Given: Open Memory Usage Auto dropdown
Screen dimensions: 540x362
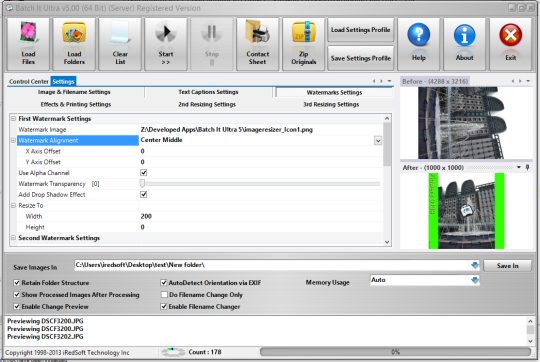Looking at the screenshot, I should pyautogui.click(x=475, y=280).
